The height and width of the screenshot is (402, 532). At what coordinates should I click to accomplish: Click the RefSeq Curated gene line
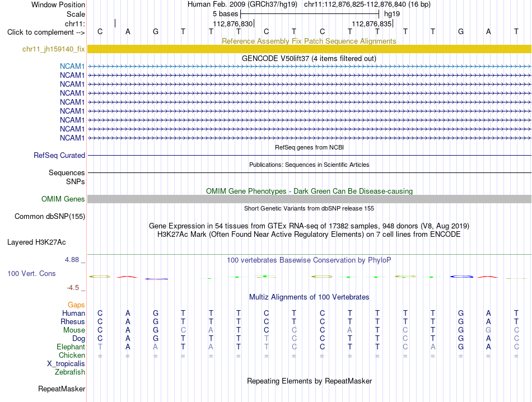[309, 156]
